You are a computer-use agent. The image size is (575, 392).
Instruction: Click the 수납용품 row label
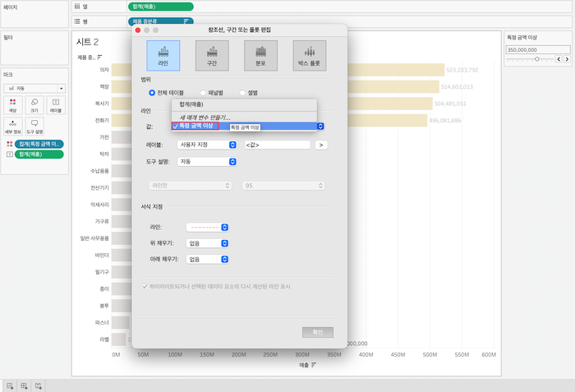click(99, 171)
